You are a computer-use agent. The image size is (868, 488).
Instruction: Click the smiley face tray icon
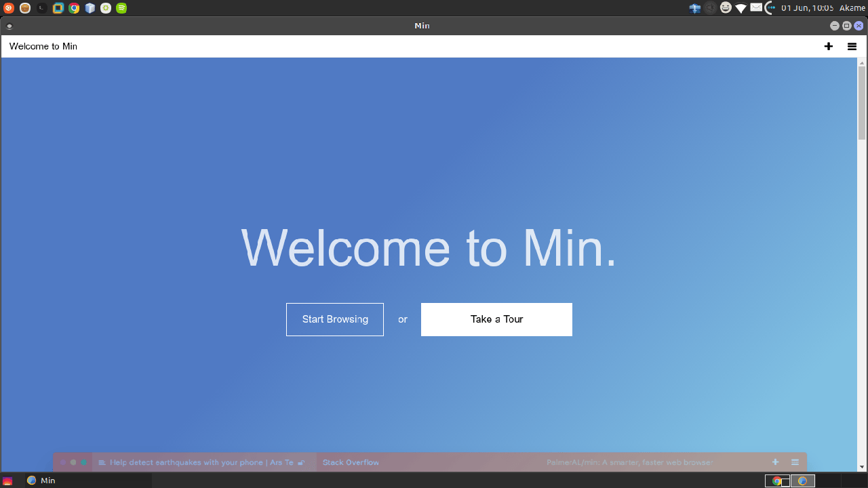click(x=726, y=8)
